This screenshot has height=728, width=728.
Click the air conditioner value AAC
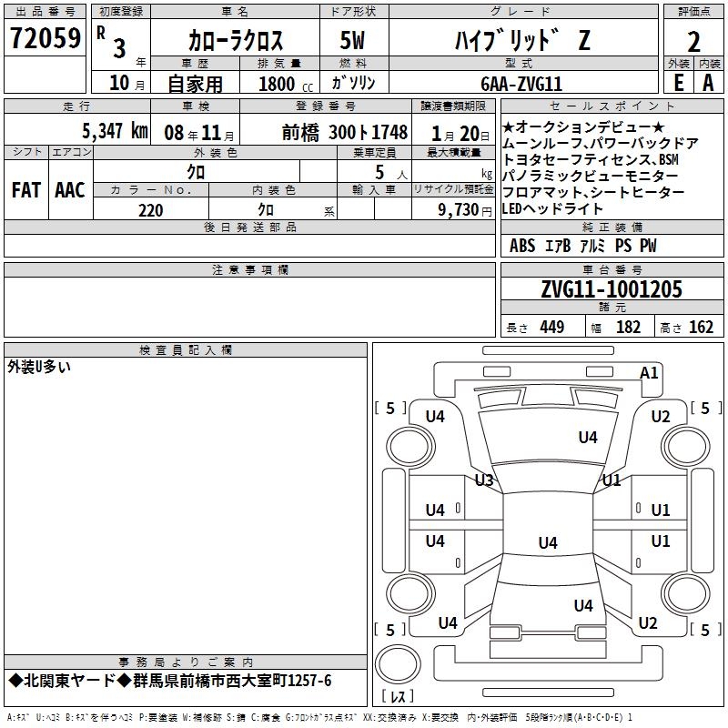coord(70,190)
